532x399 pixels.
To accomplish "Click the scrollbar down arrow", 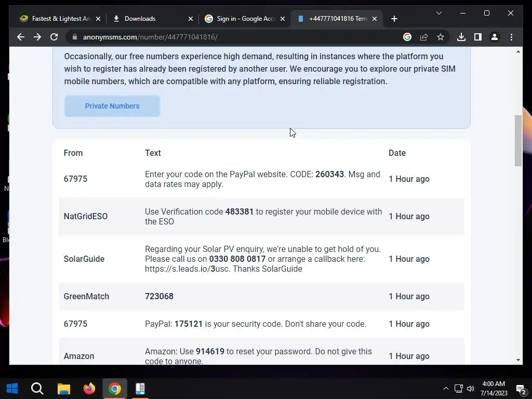I will tap(518, 360).
